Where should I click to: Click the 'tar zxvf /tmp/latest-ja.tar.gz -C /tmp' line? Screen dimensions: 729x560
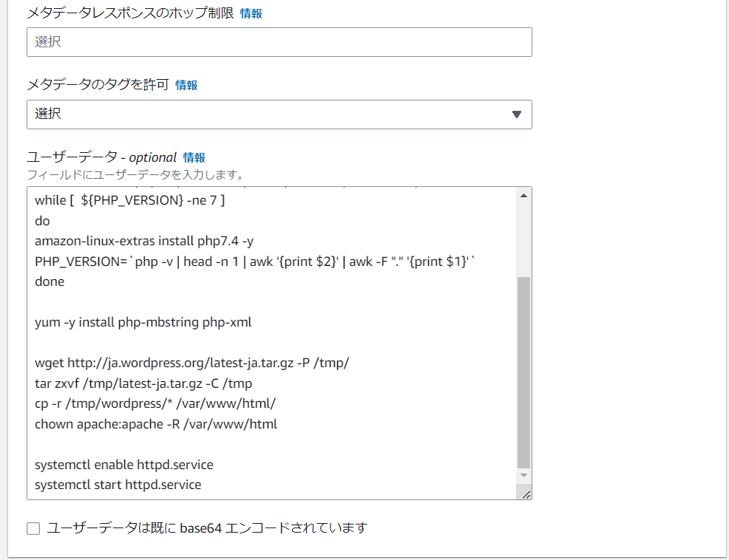[x=143, y=383]
